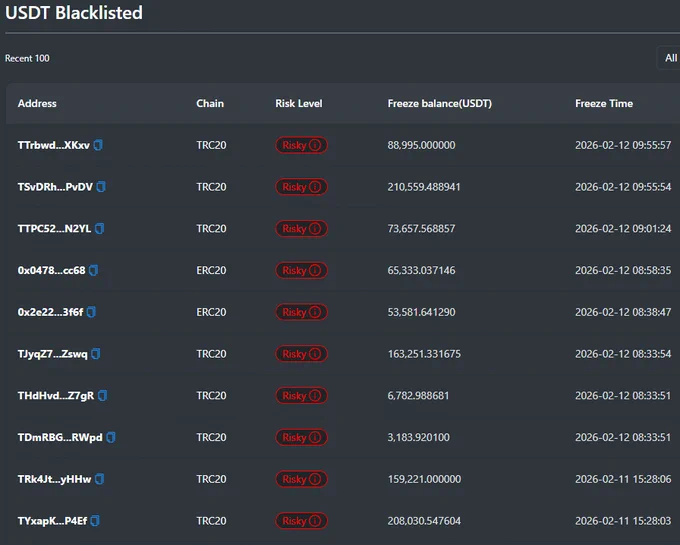Screen dimensions: 680x545
Task: Click the Chain column header
Action: click(210, 103)
